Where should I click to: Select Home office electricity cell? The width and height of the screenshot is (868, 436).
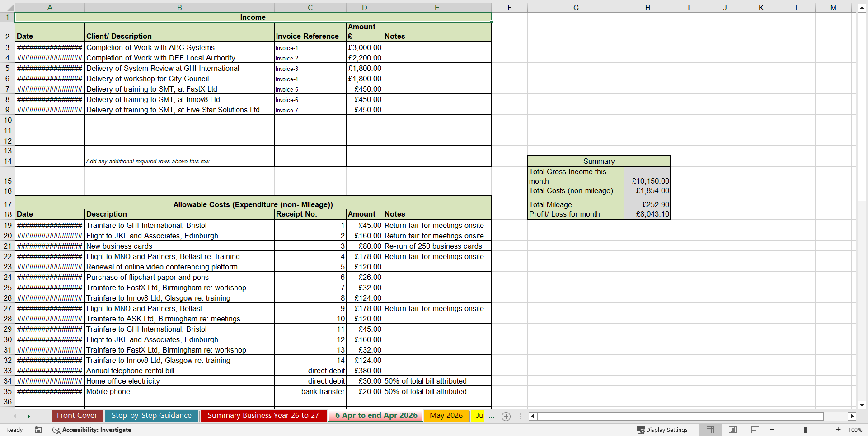coord(179,381)
